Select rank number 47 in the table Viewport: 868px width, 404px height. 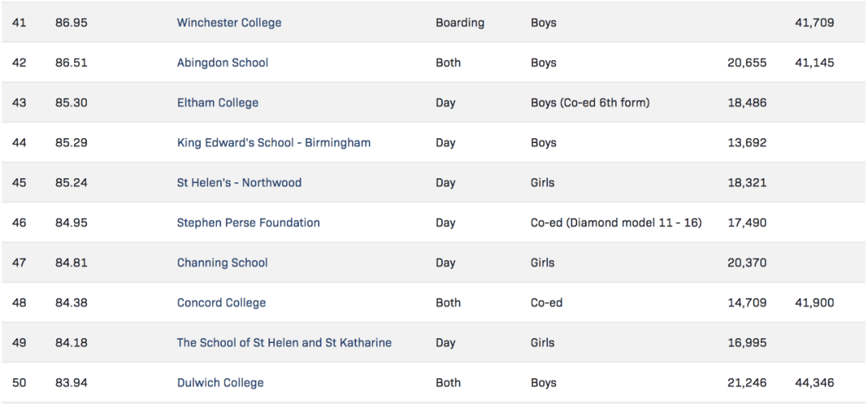pyautogui.click(x=19, y=263)
